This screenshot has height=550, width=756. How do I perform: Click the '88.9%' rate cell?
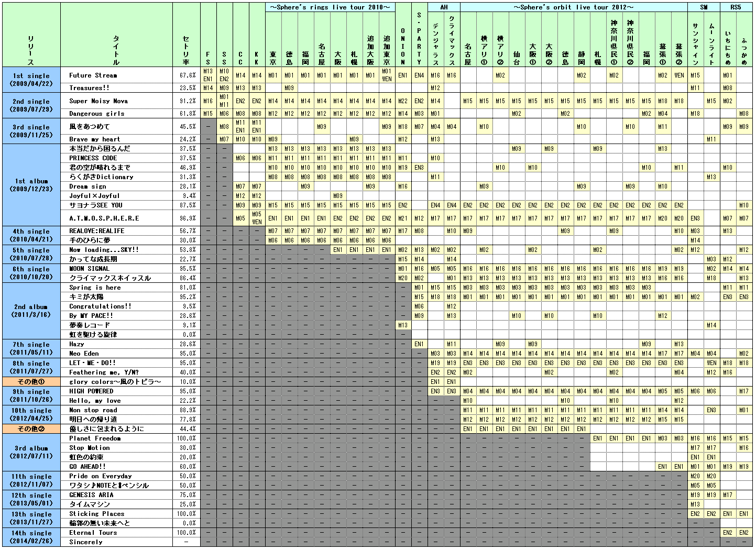click(x=187, y=410)
